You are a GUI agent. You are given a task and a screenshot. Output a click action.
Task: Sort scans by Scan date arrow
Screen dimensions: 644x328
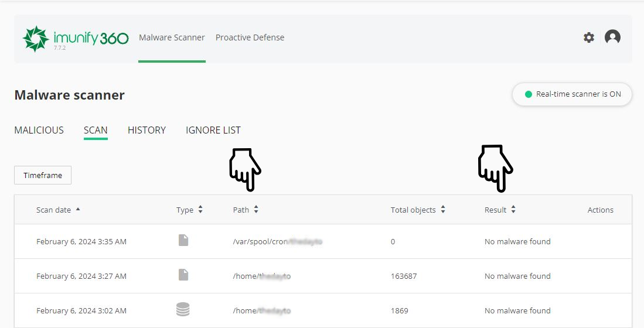click(x=78, y=209)
